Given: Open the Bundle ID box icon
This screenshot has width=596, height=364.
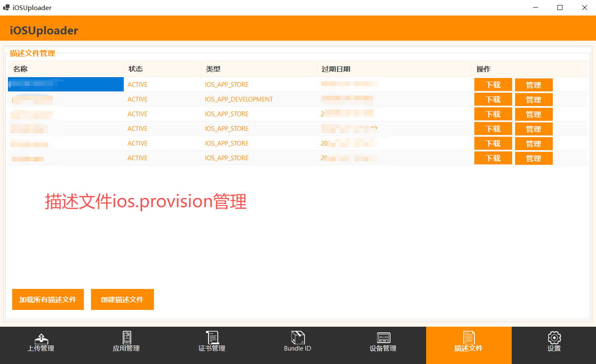Looking at the screenshot, I should (x=297, y=338).
